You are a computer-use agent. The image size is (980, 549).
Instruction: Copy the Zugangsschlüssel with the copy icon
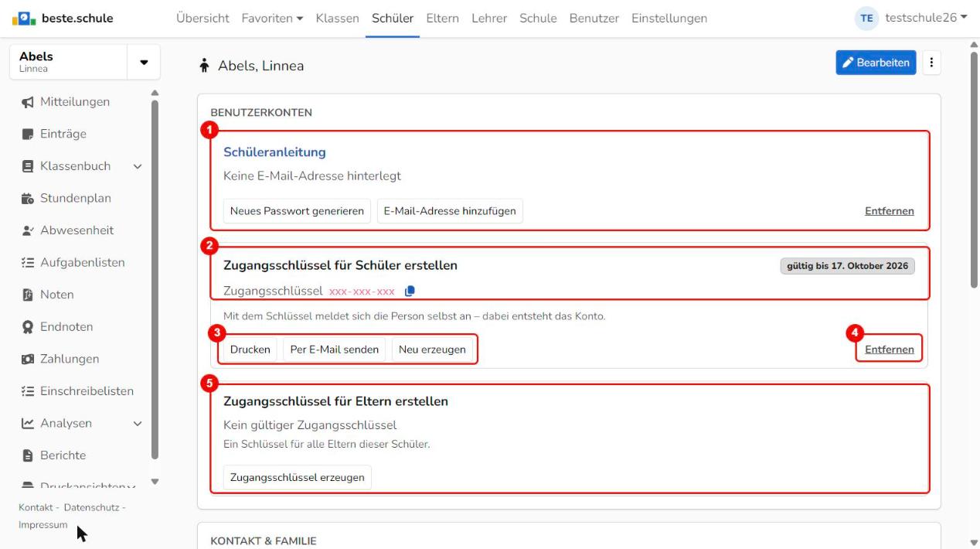pyautogui.click(x=410, y=291)
